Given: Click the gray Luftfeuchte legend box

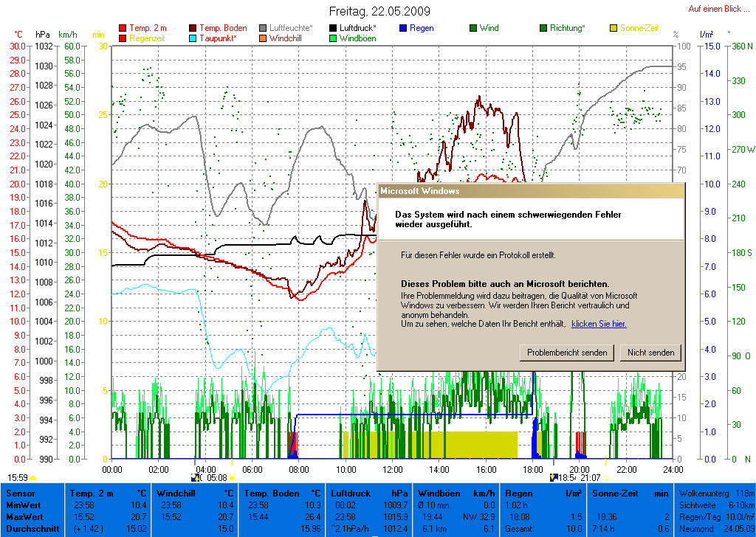Looking at the screenshot, I should tap(264, 29).
